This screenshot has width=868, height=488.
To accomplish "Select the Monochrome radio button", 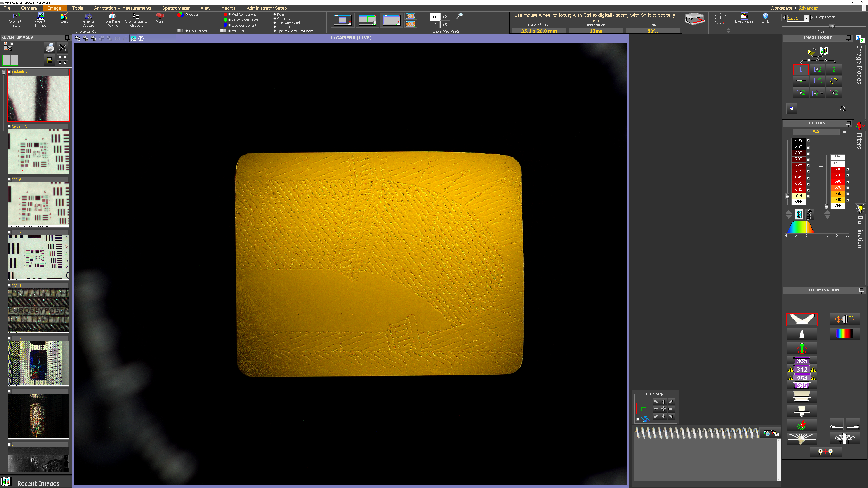I will click(x=187, y=31).
